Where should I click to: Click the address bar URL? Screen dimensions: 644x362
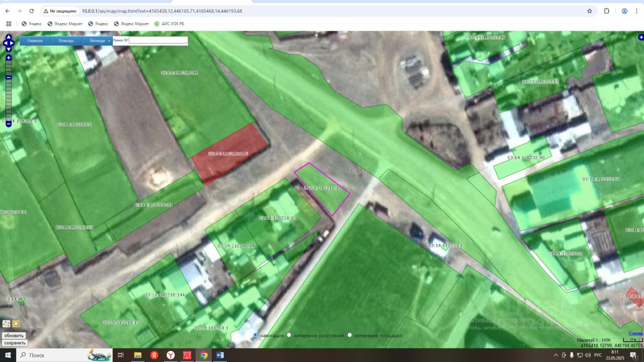pos(162,11)
